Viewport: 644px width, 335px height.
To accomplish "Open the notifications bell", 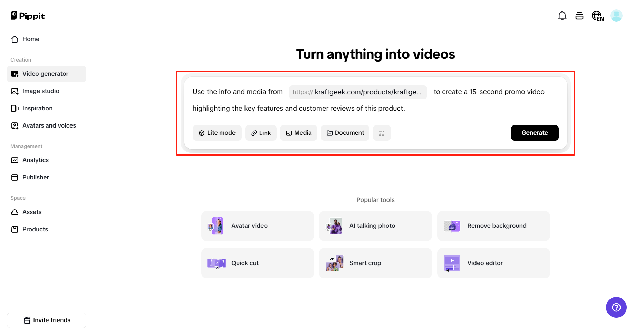I will (562, 16).
